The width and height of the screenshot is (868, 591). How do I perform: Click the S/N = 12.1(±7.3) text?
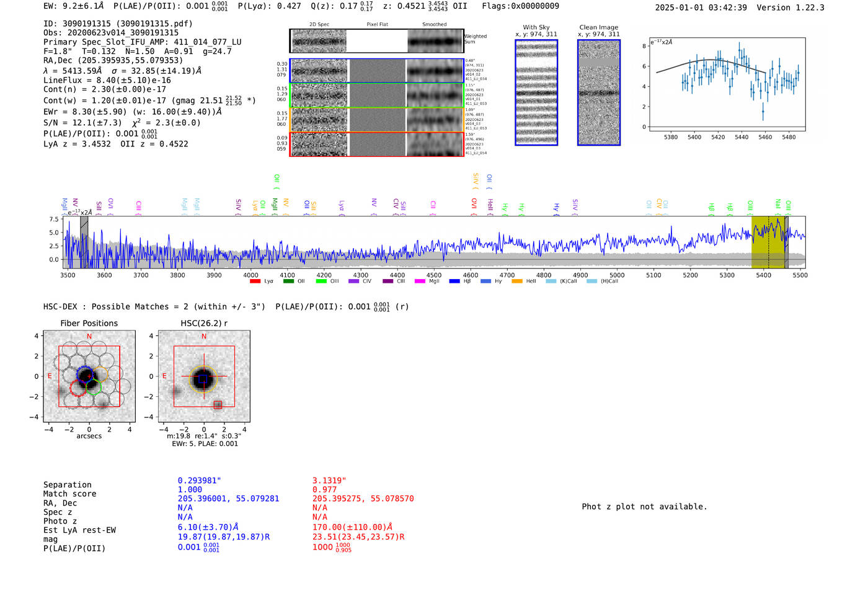pyautogui.click(x=83, y=123)
